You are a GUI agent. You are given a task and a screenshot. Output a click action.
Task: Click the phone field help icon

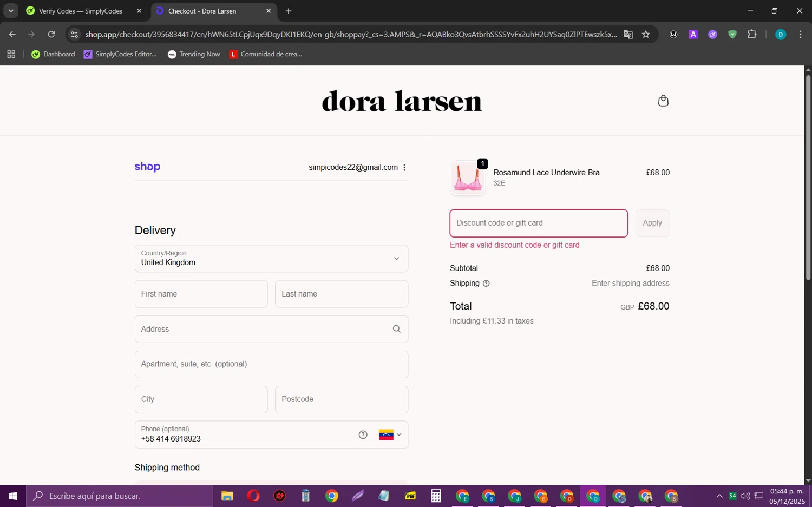tap(363, 435)
